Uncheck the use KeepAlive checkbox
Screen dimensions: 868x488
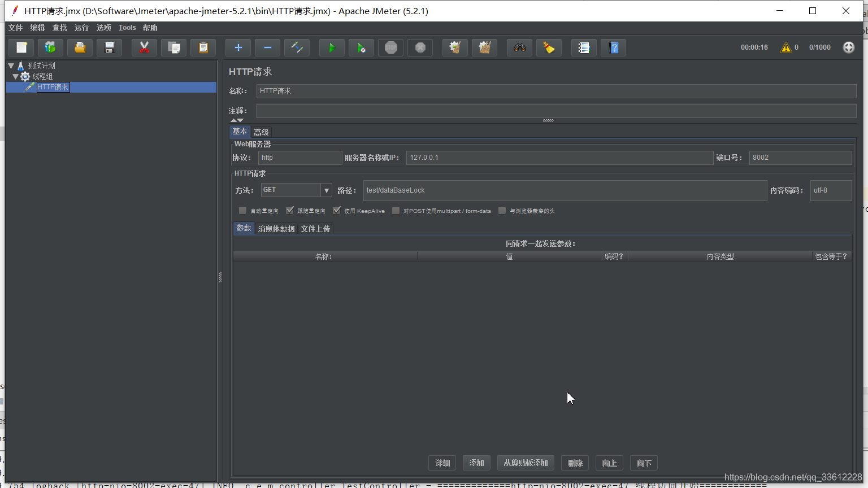coord(337,211)
